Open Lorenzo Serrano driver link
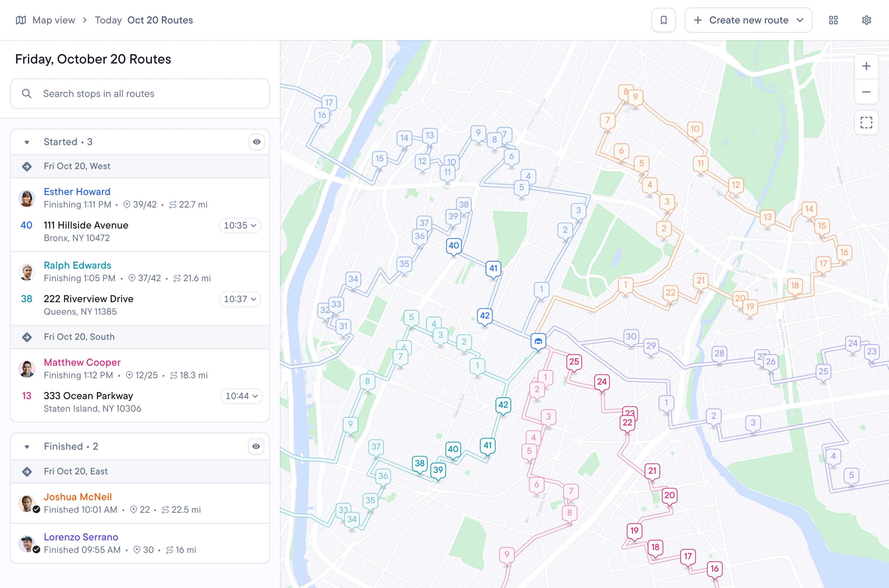 pos(81,537)
